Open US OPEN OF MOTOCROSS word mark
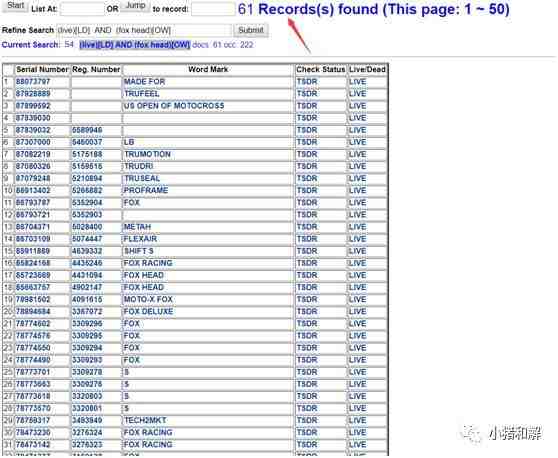This screenshot has width=558, height=458. (174, 106)
